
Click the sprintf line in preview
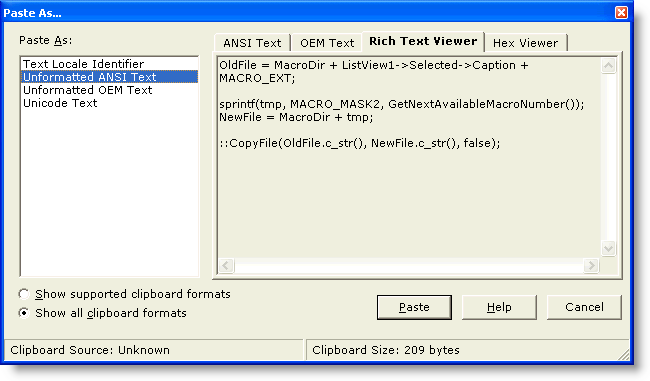[401, 104]
